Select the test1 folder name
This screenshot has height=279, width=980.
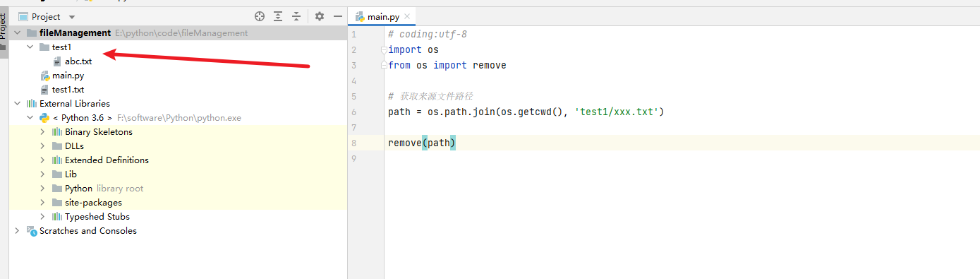click(x=62, y=47)
